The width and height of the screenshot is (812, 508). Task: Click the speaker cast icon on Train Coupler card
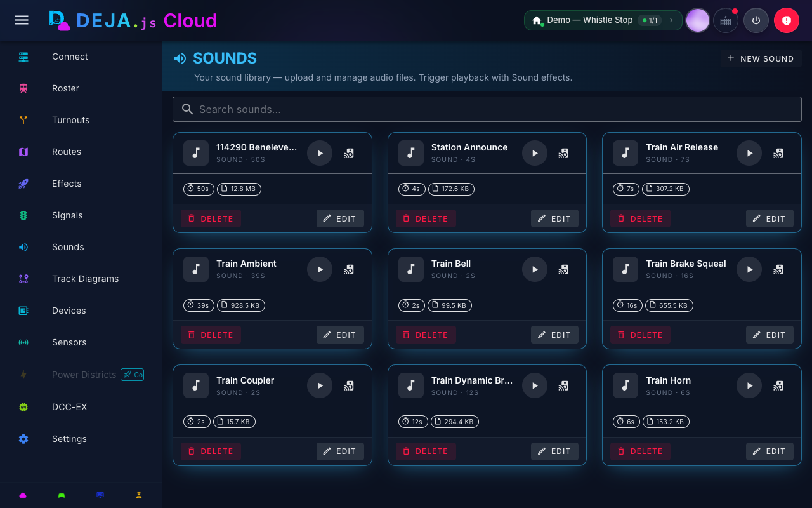click(x=349, y=385)
